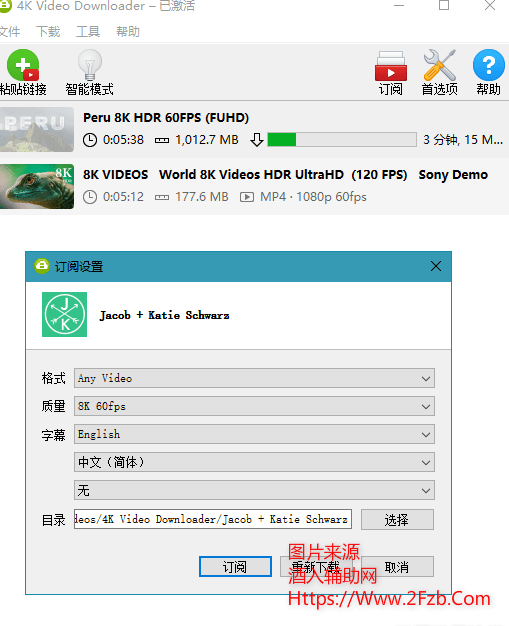Click the title Peru 8K HDR 60FPS (FUHD)
This screenshot has width=509, height=626.
click(x=166, y=118)
